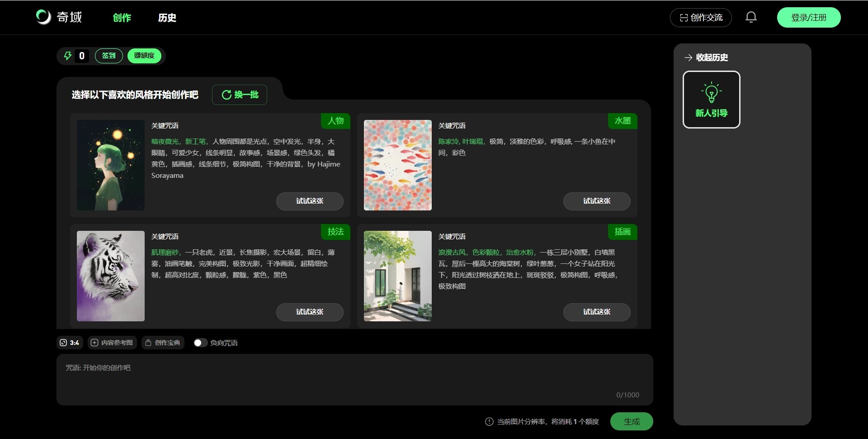Switch to the 历史 tab
The image size is (868, 439).
(x=167, y=18)
